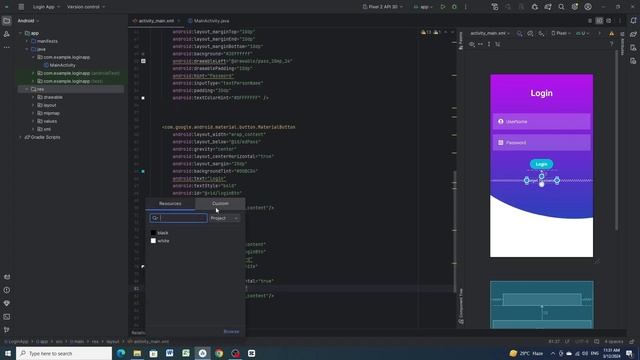Select the black color resource
The image size is (640, 360).
tap(160, 233)
